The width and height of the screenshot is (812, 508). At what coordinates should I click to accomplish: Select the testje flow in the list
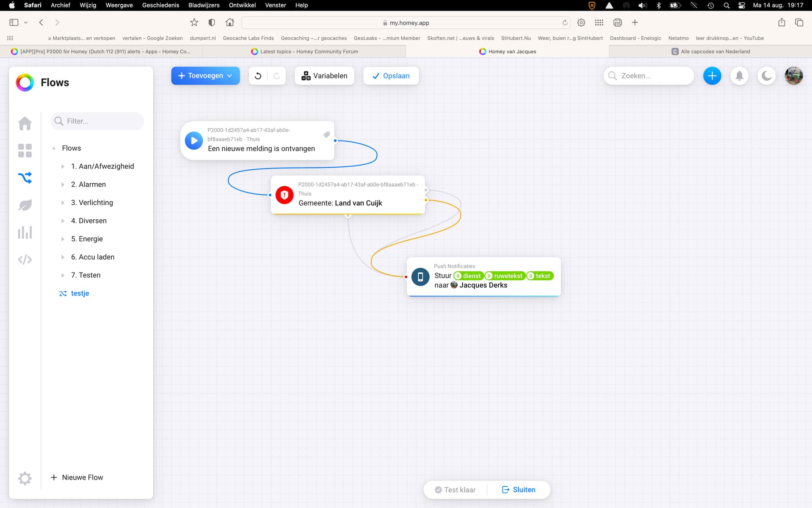pos(80,293)
